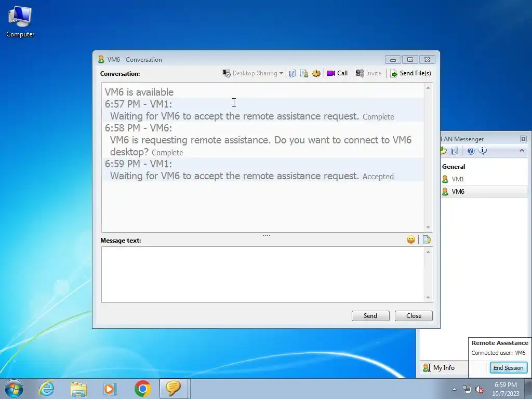Click the network tray icon
Image resolution: width=532 pixels, height=399 pixels.
(x=467, y=390)
